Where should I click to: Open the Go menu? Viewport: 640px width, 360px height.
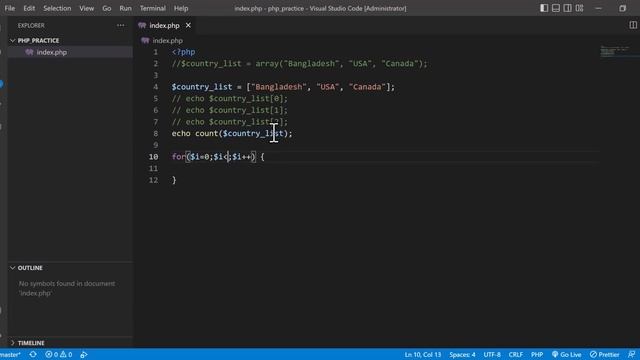[x=107, y=8]
